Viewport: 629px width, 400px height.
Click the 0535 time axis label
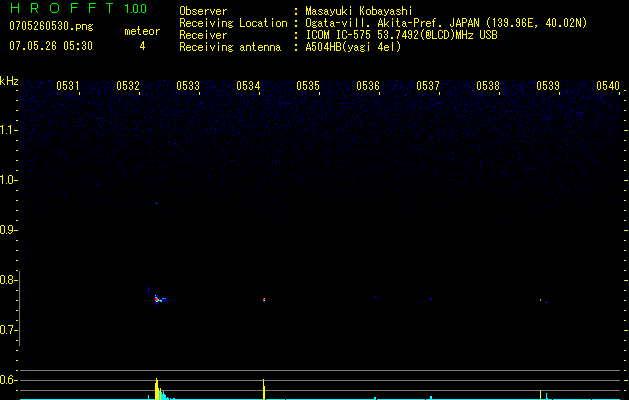coord(308,85)
